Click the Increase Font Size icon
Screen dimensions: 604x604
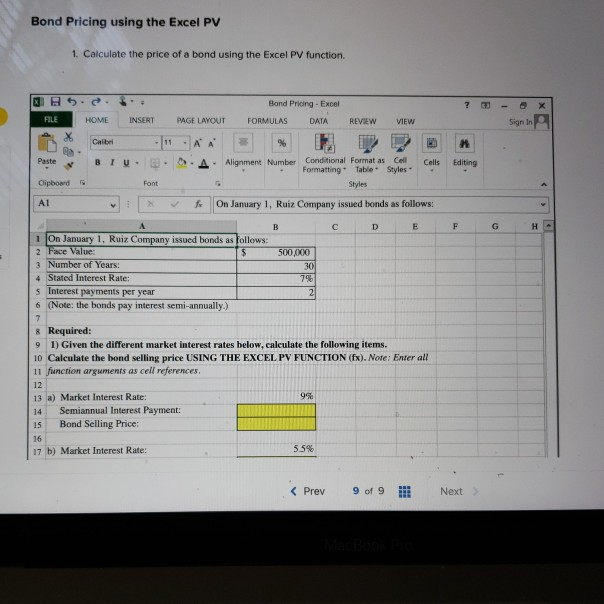198,143
